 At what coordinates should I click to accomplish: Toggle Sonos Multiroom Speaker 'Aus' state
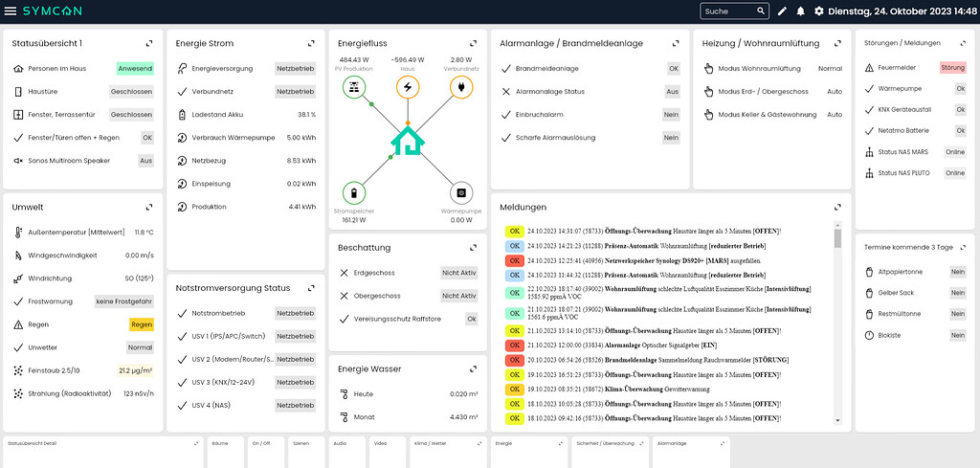point(145,161)
